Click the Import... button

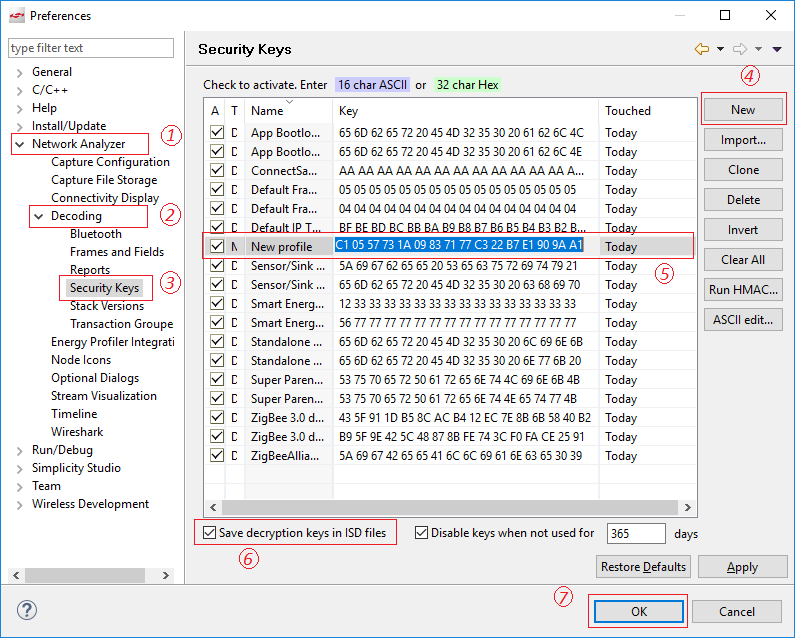click(743, 139)
